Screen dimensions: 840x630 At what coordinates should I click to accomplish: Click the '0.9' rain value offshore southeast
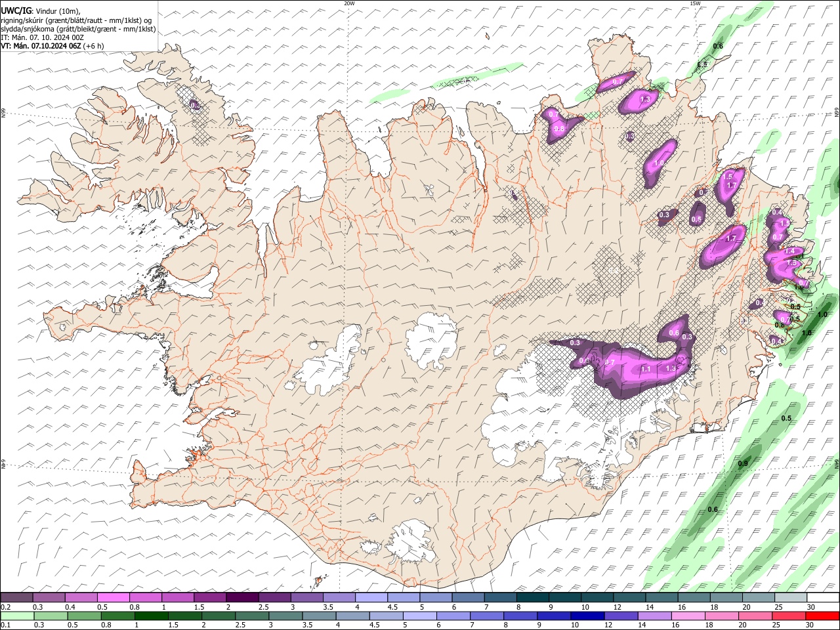[743, 464]
